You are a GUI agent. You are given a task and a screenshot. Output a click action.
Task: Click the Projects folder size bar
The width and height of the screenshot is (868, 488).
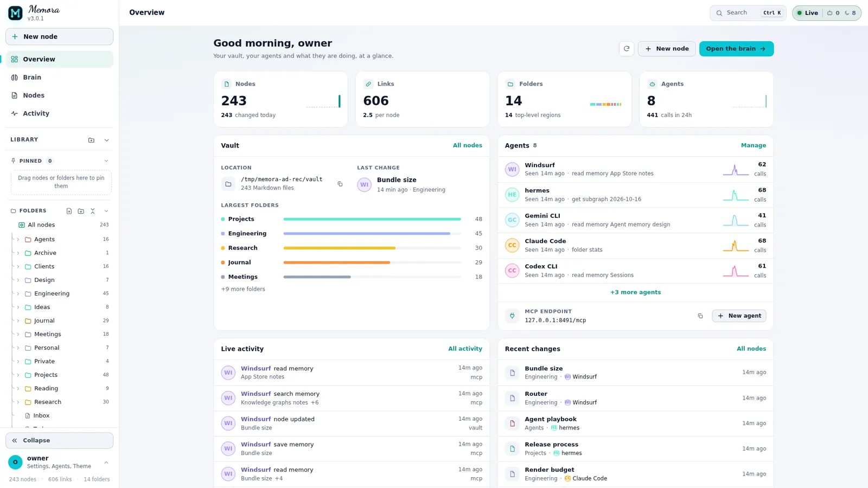pos(372,219)
